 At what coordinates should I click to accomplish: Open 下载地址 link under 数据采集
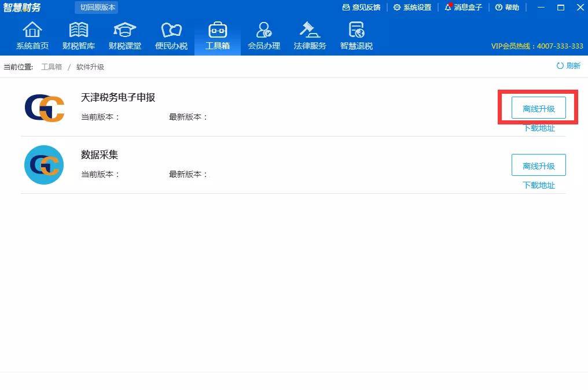(x=539, y=185)
